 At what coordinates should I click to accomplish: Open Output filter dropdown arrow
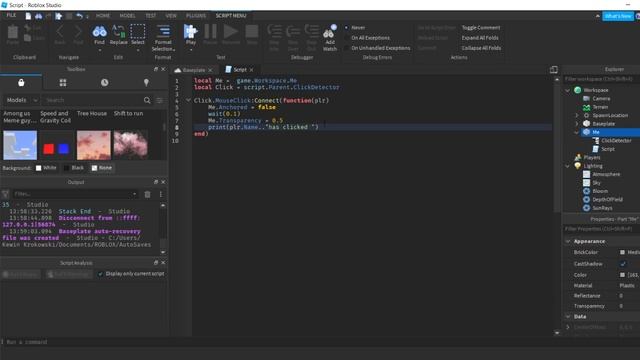[135, 194]
